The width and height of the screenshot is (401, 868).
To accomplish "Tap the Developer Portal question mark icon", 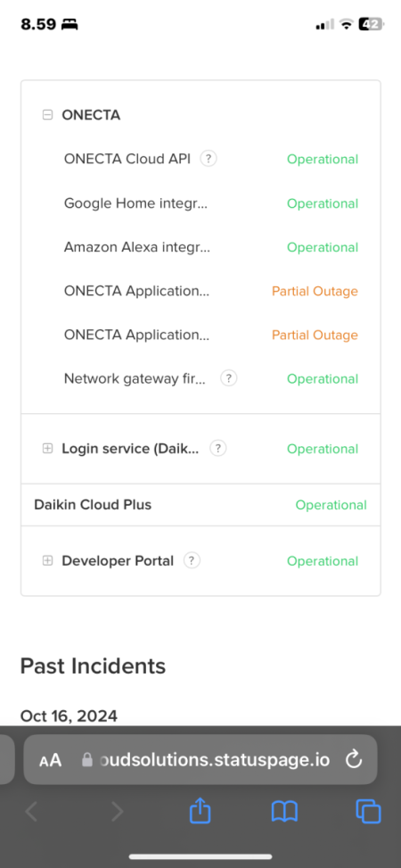I will 192,561.
